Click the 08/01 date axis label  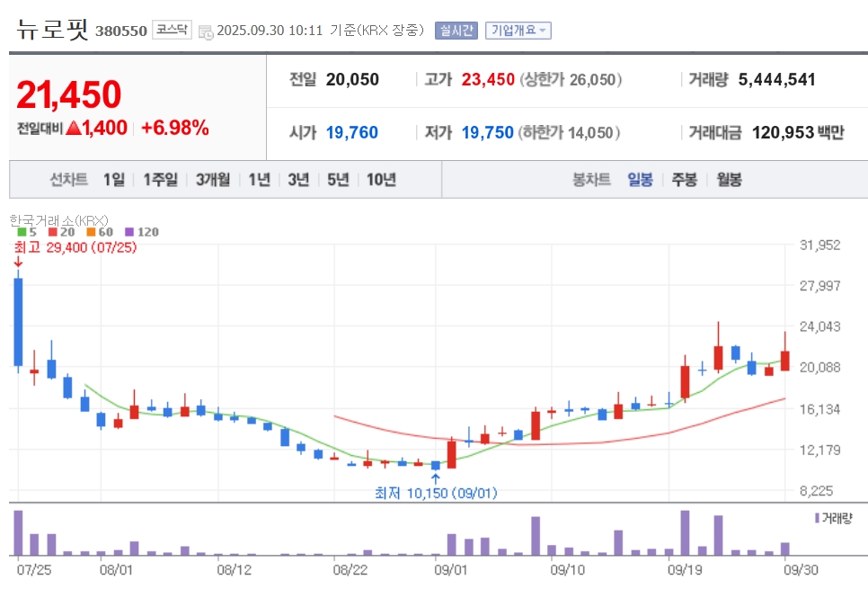(116, 570)
